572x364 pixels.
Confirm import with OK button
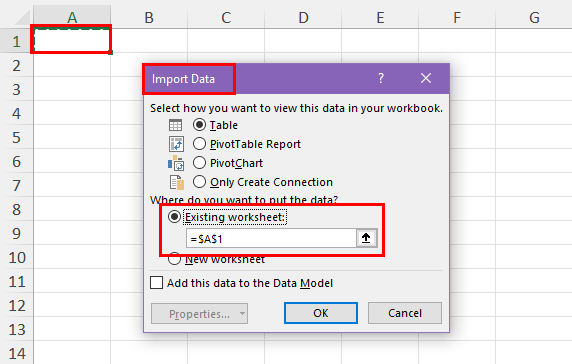pyautogui.click(x=321, y=313)
